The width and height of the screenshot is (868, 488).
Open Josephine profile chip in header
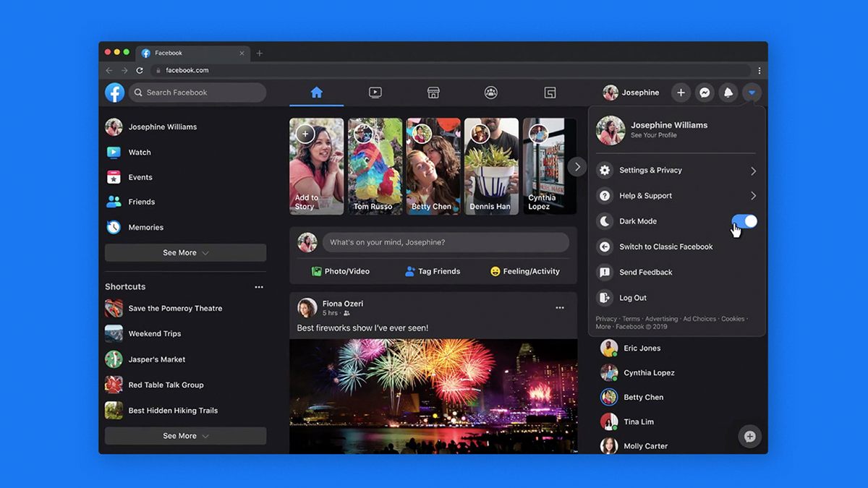tap(631, 93)
